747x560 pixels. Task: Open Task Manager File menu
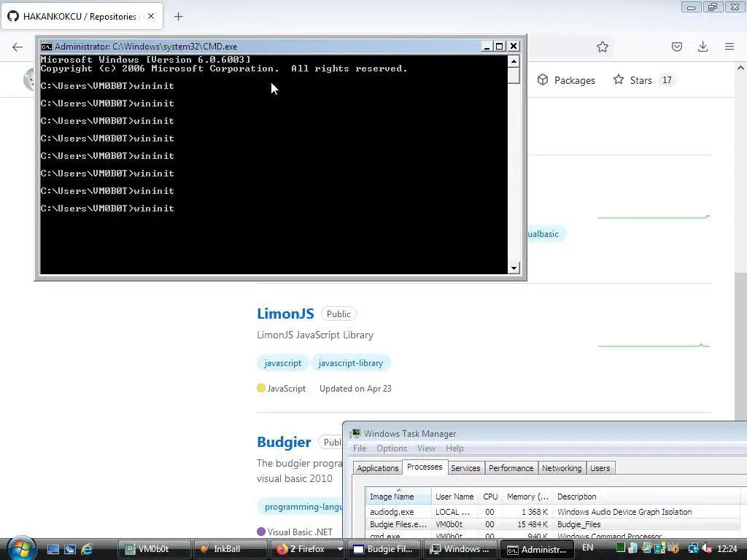click(x=360, y=448)
